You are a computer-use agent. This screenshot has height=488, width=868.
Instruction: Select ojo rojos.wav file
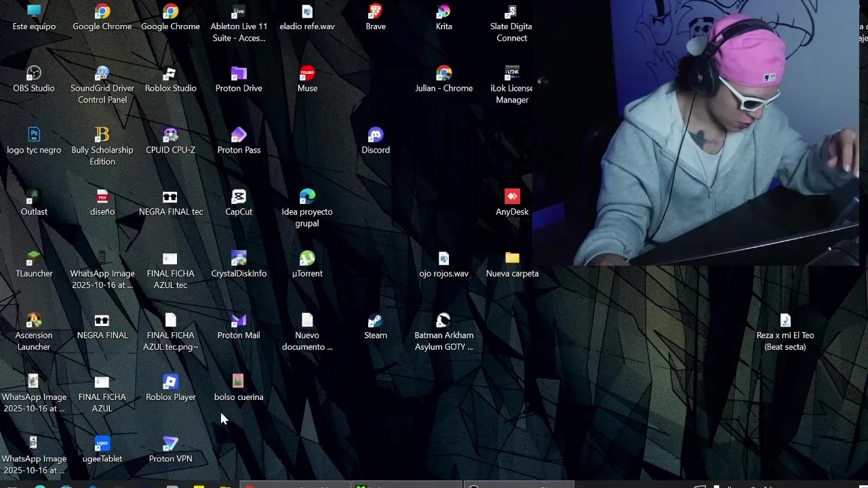tap(444, 265)
